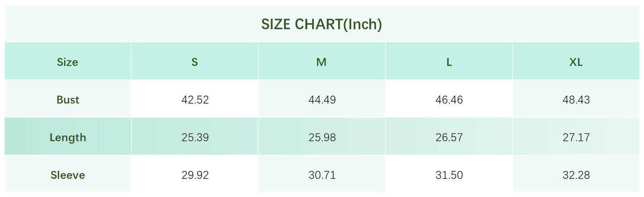Click length value 25.39
Viewport: 644px width, 197px height.
pyautogui.click(x=195, y=137)
